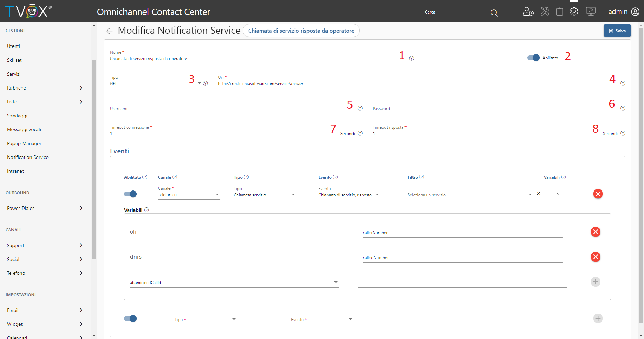Show help next to Variabili section label

pos(146,210)
